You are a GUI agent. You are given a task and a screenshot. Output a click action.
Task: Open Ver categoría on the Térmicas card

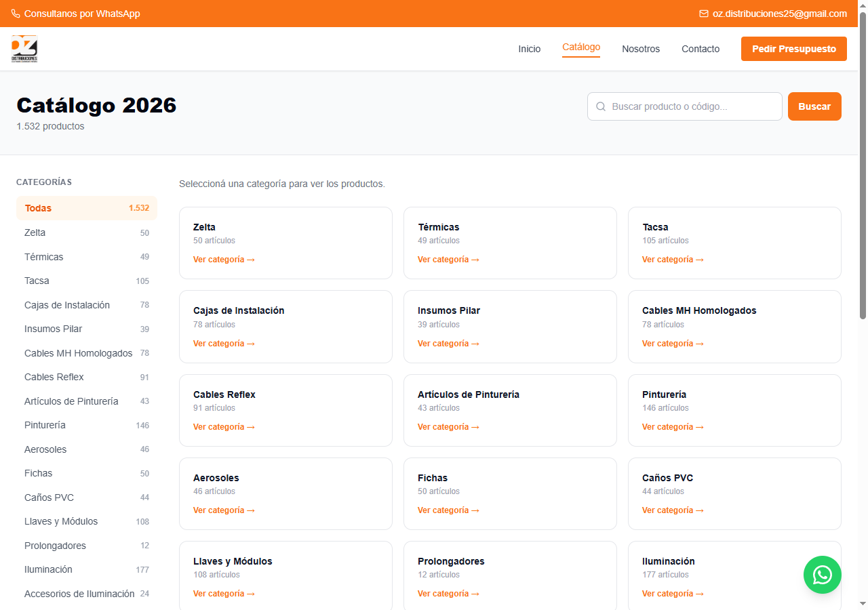448,260
